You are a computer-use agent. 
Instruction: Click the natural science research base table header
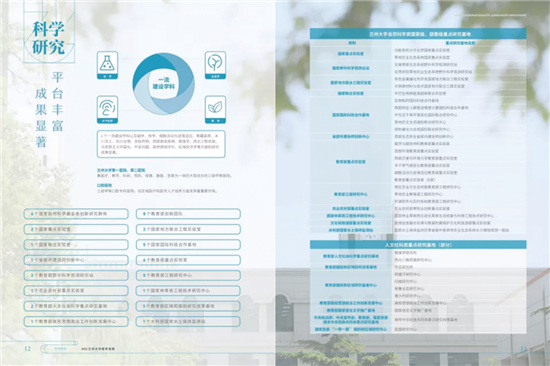tap(418, 34)
